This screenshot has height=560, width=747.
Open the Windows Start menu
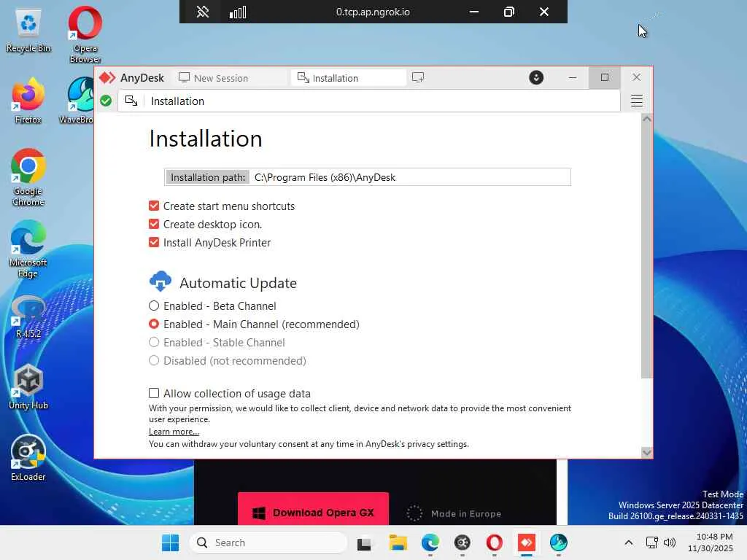tap(170, 542)
